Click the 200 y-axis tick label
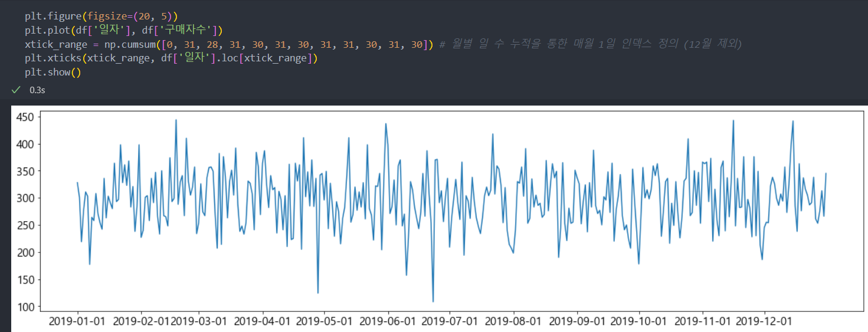Image resolution: width=868 pixels, height=332 pixels. [25, 252]
